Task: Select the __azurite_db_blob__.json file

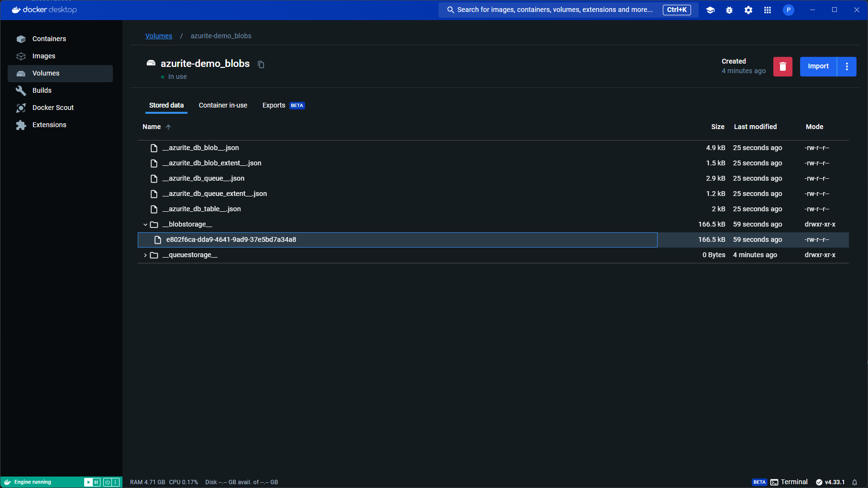Action: click(x=201, y=148)
